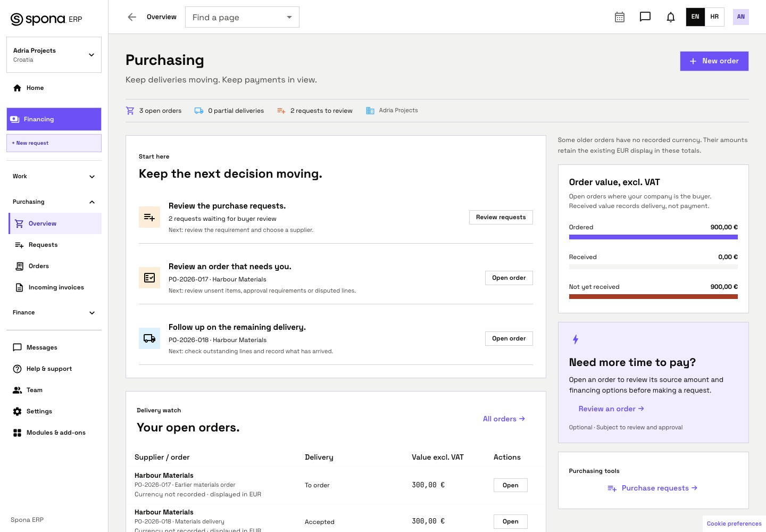The height and width of the screenshot is (532, 766).
Task: Open Messages in the sidebar
Action: [x=54, y=347]
